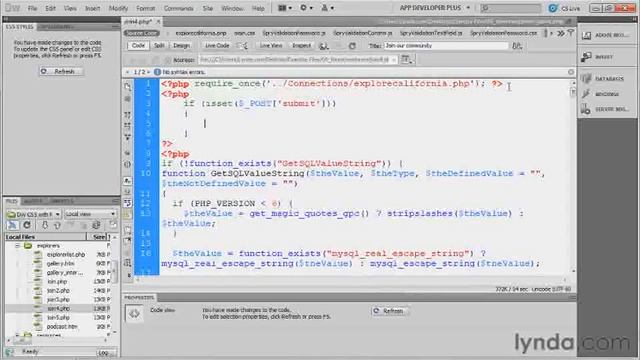Open the Modify menu
The height and width of the screenshot is (360, 640).
click(x=118, y=8)
